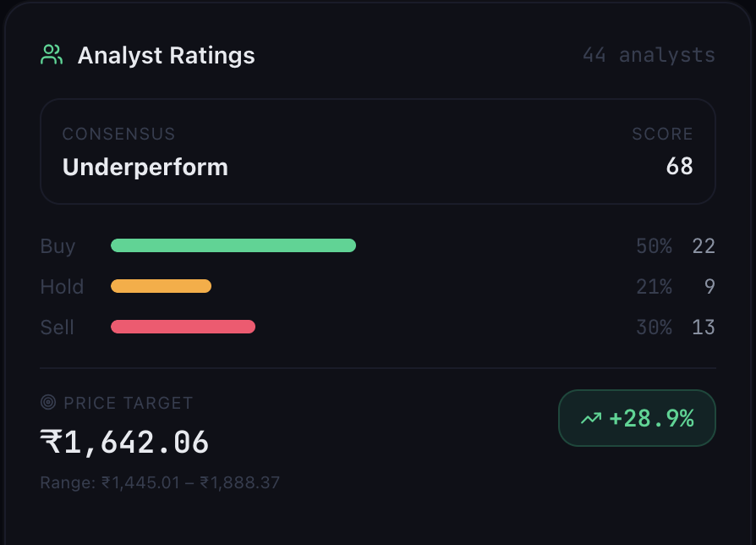The height and width of the screenshot is (545, 756).
Task: Select the circular bullseye price target icon
Action: (48, 403)
